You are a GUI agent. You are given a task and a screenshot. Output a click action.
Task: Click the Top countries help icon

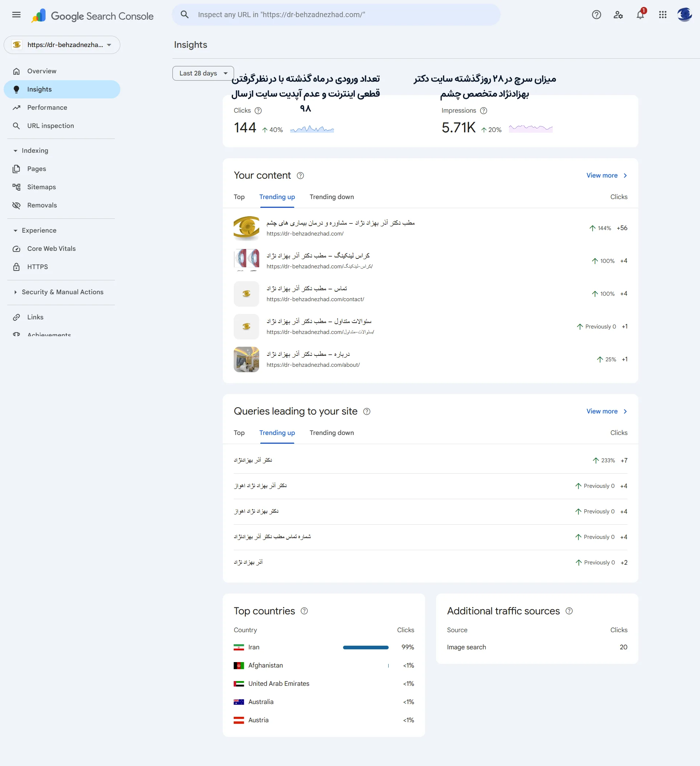(x=304, y=611)
